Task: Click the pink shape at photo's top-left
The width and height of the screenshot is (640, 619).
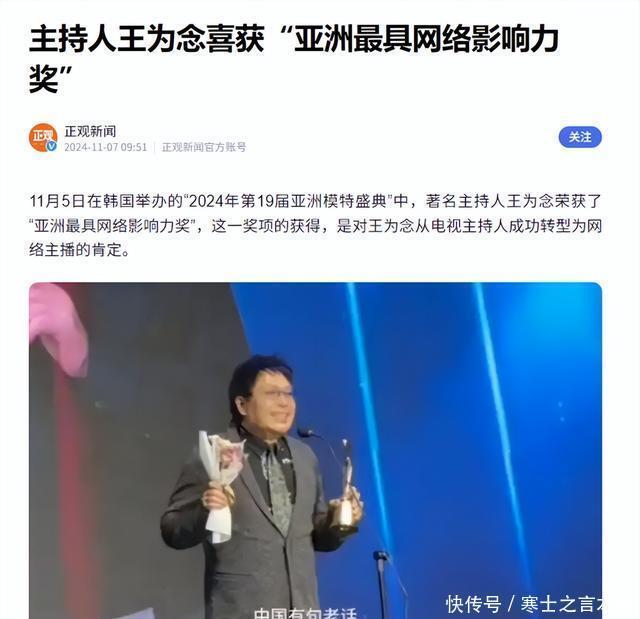Action: (x=59, y=328)
